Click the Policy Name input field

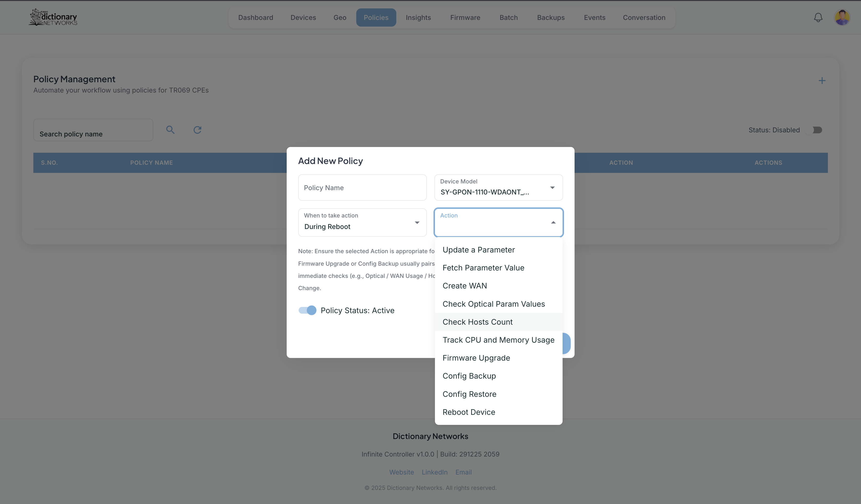(x=362, y=188)
